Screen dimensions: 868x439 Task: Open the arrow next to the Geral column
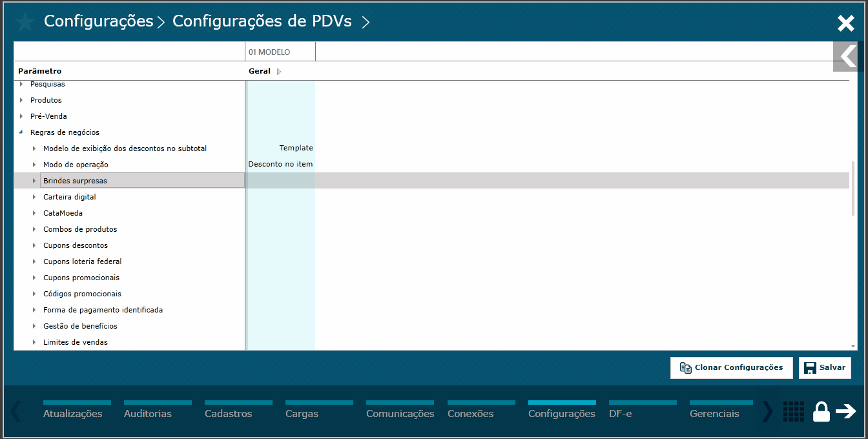[278, 71]
